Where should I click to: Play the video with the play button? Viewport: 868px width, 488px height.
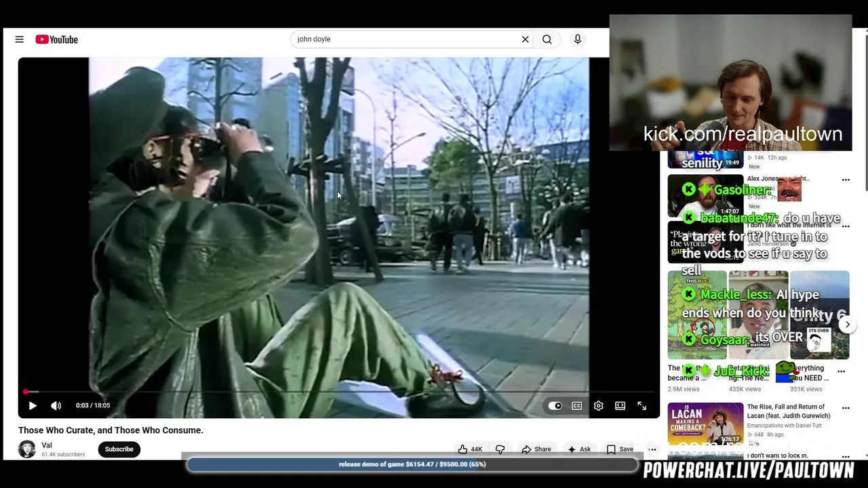[x=33, y=405]
